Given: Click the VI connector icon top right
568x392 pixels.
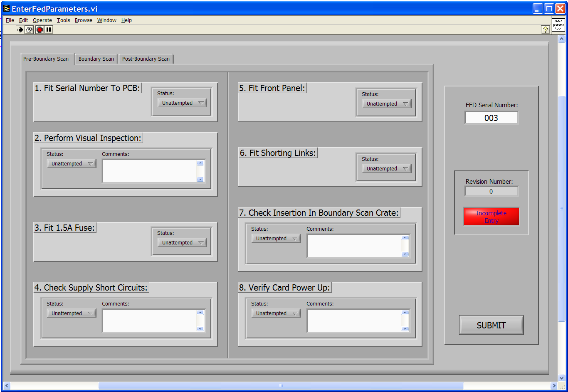Looking at the screenshot, I should tap(558, 25).
